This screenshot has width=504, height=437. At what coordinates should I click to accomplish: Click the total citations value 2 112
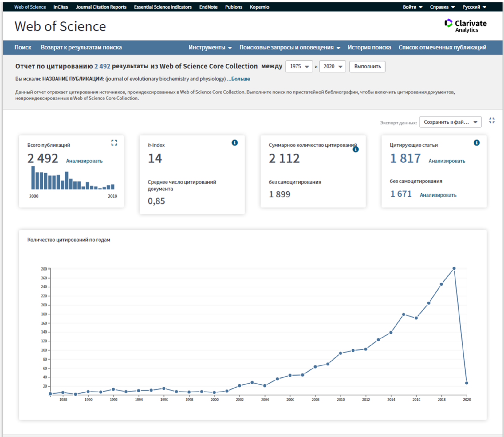284,158
